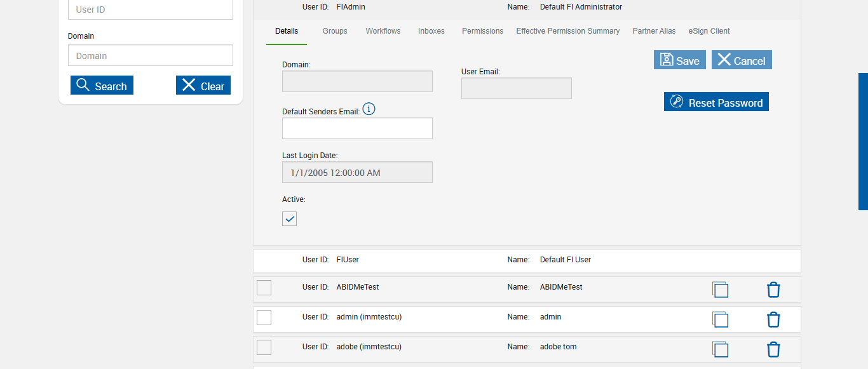Check the adobe (immtestcu) row checkbox
Image resolution: width=868 pixels, height=369 pixels.
click(x=264, y=347)
